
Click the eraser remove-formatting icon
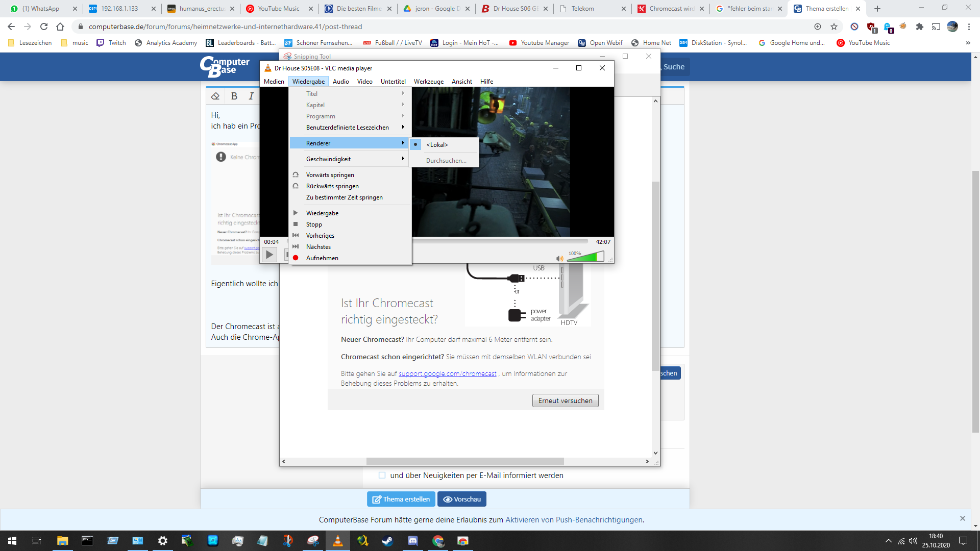click(215, 96)
